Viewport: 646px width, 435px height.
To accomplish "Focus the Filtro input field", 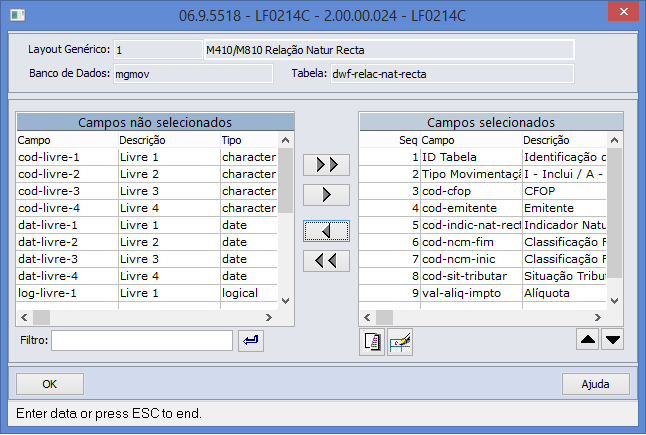I will pyautogui.click(x=142, y=341).
